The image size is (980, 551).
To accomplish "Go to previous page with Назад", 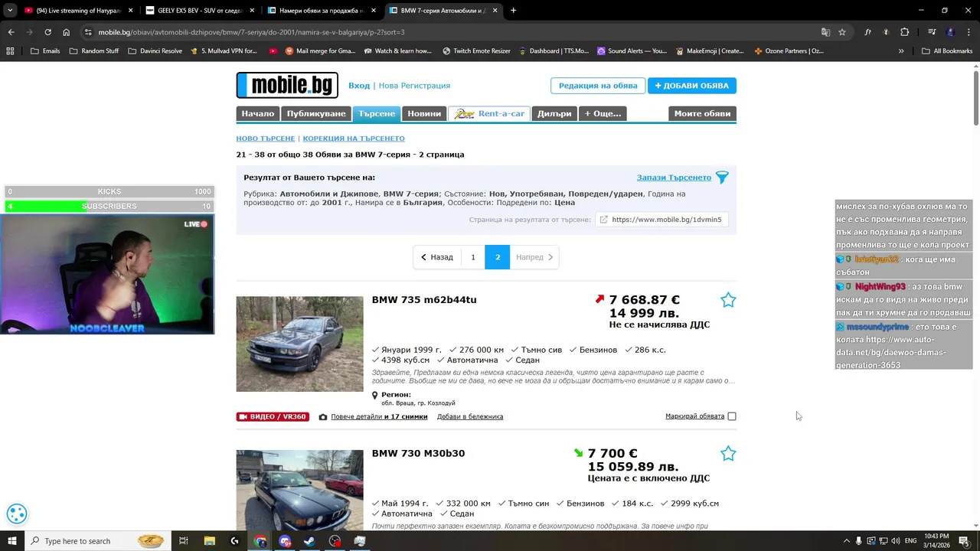I will (x=437, y=257).
